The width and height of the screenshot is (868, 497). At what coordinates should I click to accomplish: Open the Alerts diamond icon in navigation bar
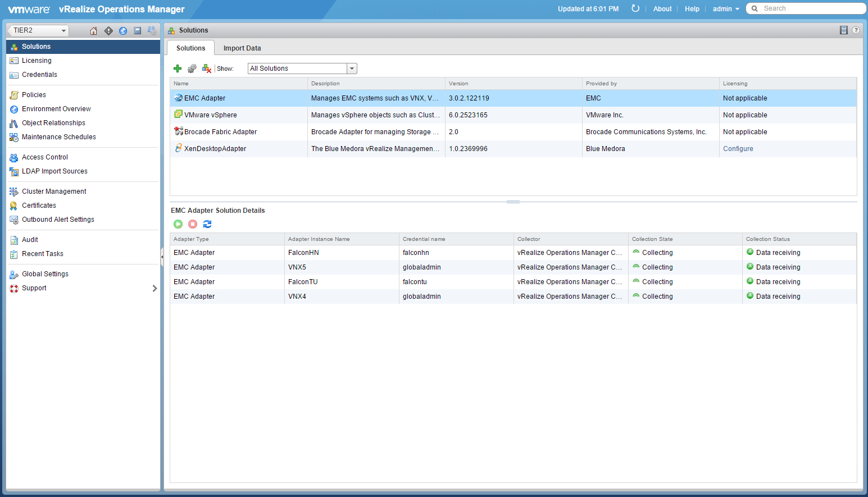[108, 31]
